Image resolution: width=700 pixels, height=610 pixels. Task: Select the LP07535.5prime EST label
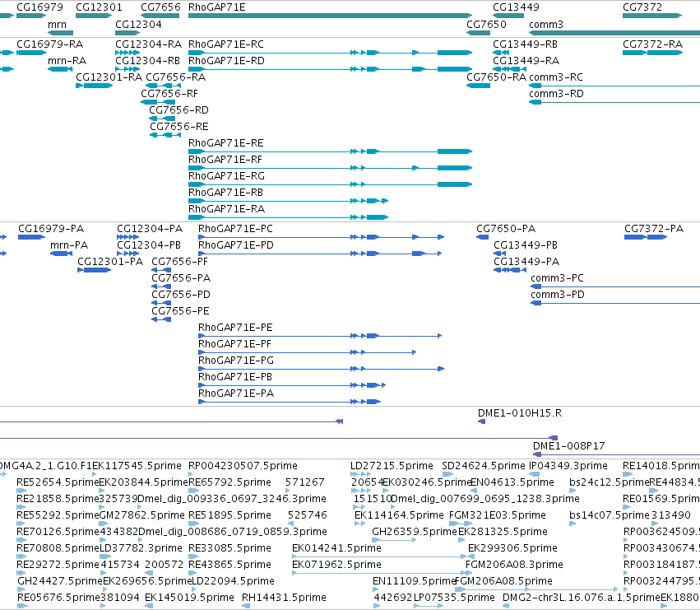click(x=454, y=598)
